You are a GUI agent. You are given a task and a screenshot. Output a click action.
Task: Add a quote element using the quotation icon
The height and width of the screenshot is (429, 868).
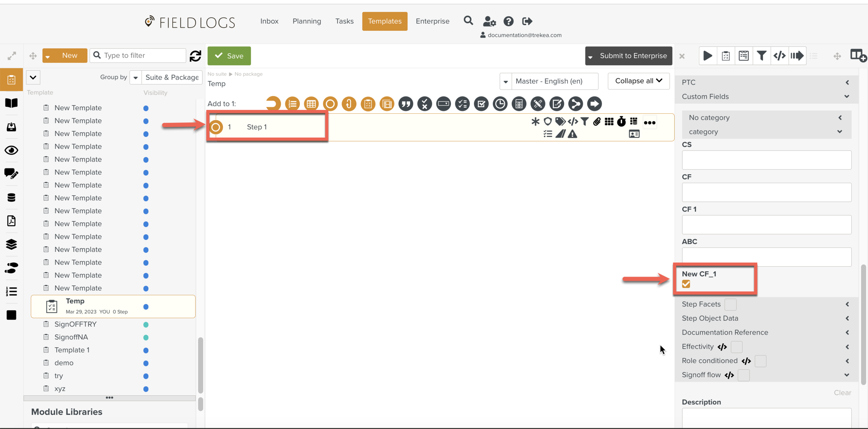[406, 104]
